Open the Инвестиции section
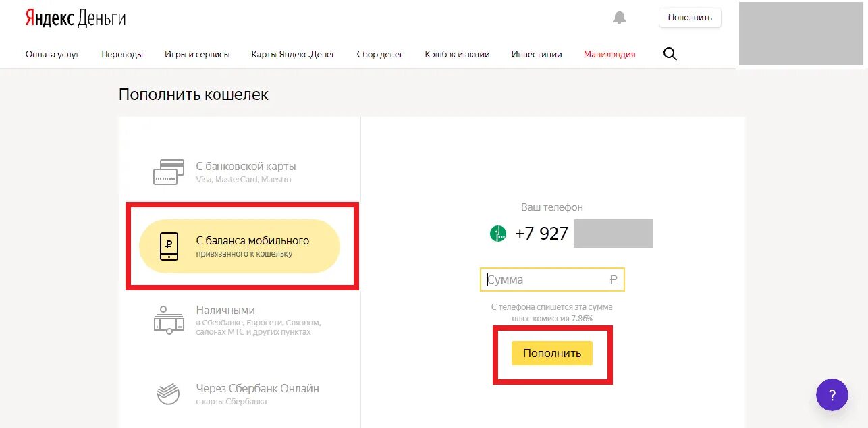Screen dimensions: 868x428 [537, 54]
